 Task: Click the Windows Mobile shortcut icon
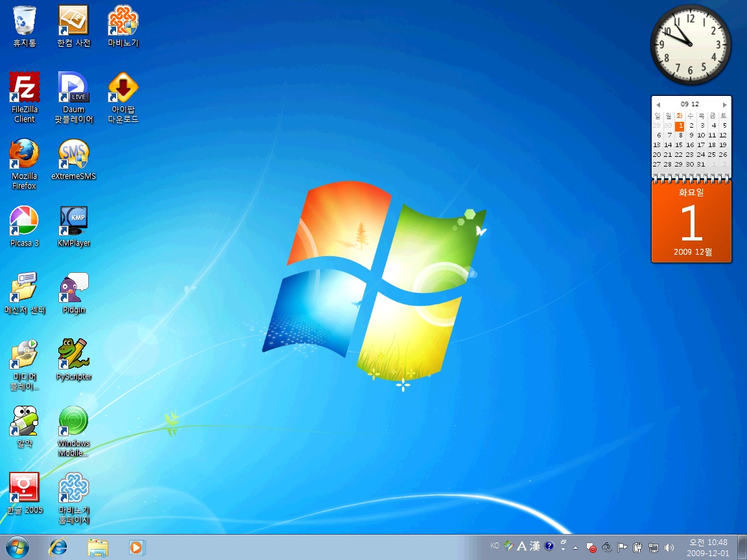pyautogui.click(x=73, y=432)
